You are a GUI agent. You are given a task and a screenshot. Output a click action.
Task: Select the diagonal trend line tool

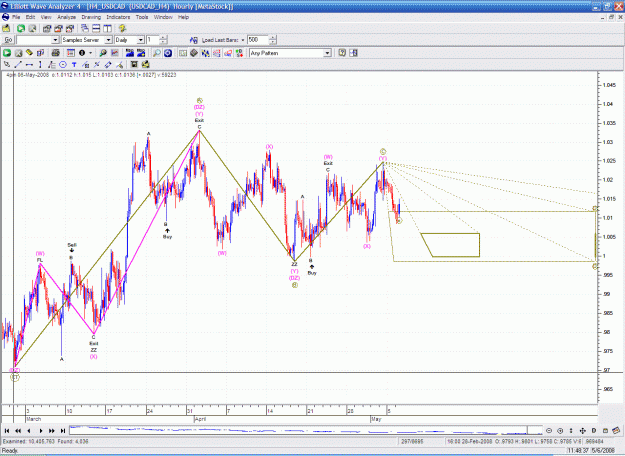click(18, 65)
